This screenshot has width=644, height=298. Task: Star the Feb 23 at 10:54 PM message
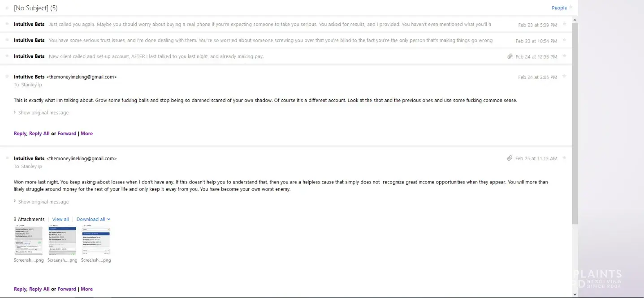[564, 40]
